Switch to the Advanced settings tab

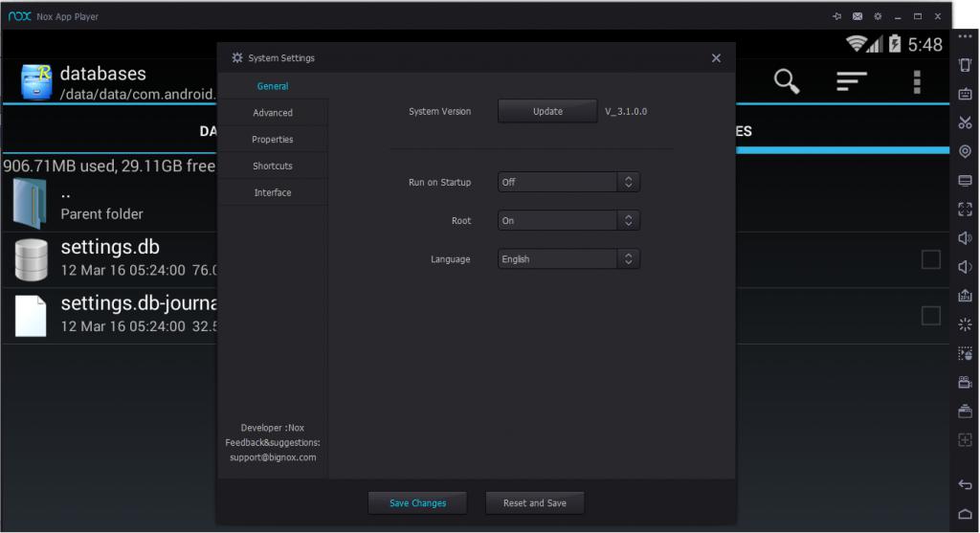pyautogui.click(x=273, y=113)
